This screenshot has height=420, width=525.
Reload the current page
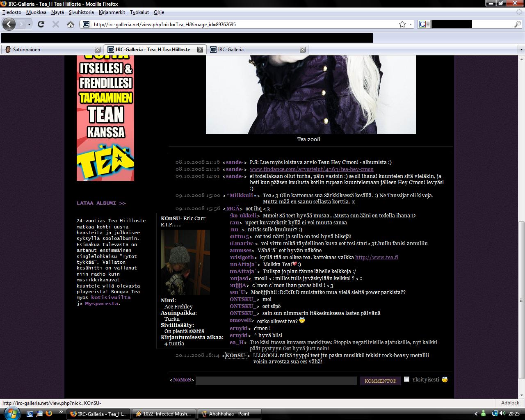pos(41,24)
